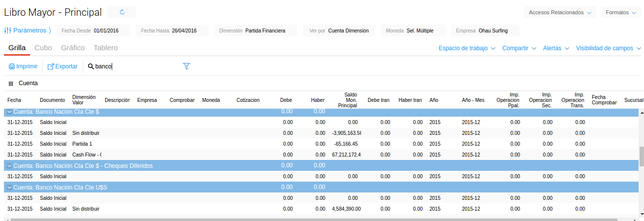Open the Tablero tab
644x221 pixels.
[x=105, y=48]
